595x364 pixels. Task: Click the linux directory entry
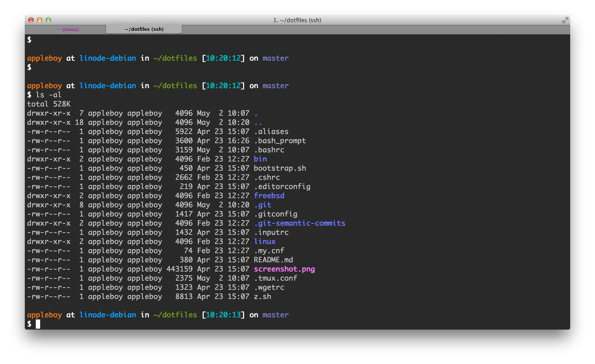click(265, 242)
